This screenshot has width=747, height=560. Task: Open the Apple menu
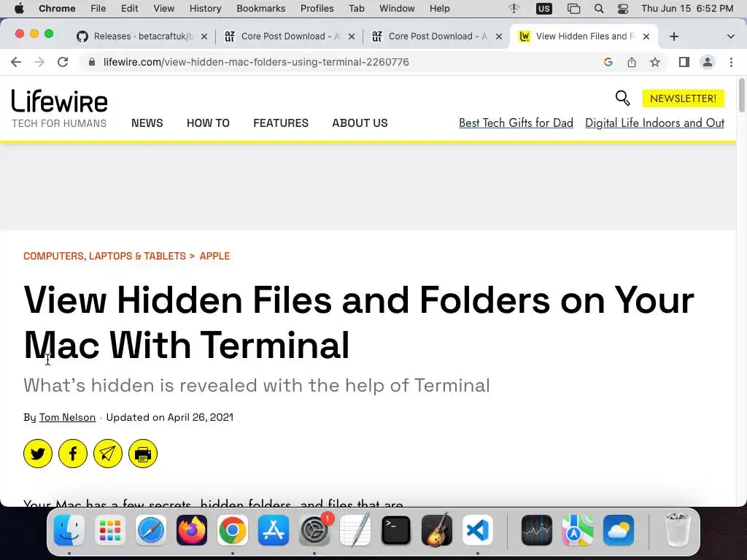(x=19, y=9)
